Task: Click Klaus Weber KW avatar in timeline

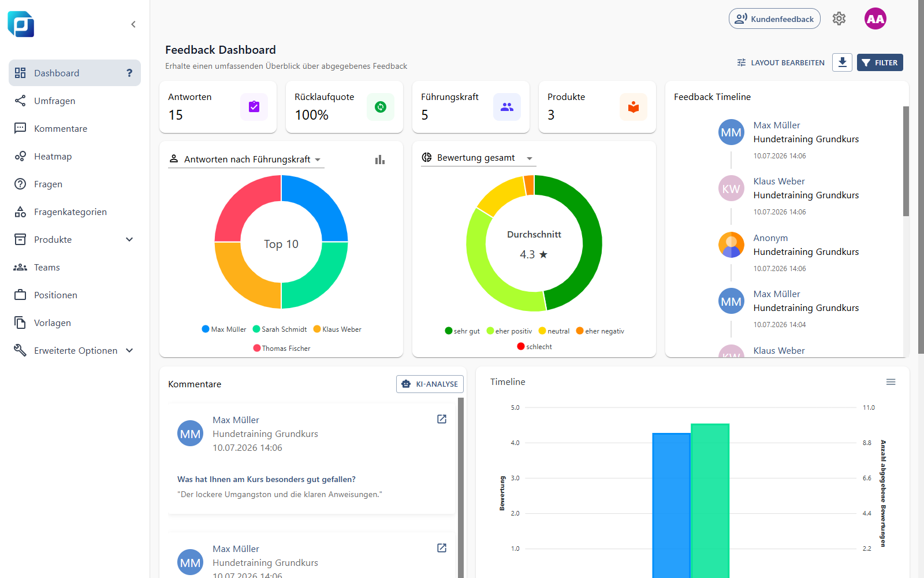Action: tap(731, 188)
